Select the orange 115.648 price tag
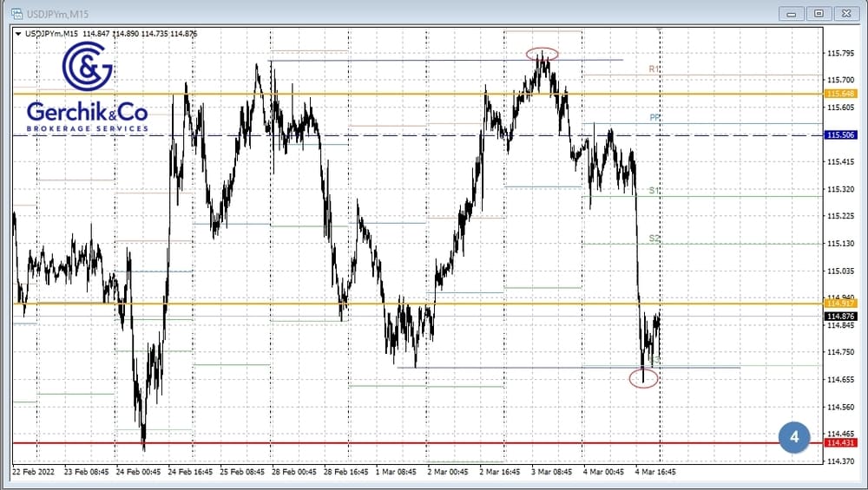Screen dimensions: 868x490 pyautogui.click(x=841, y=94)
